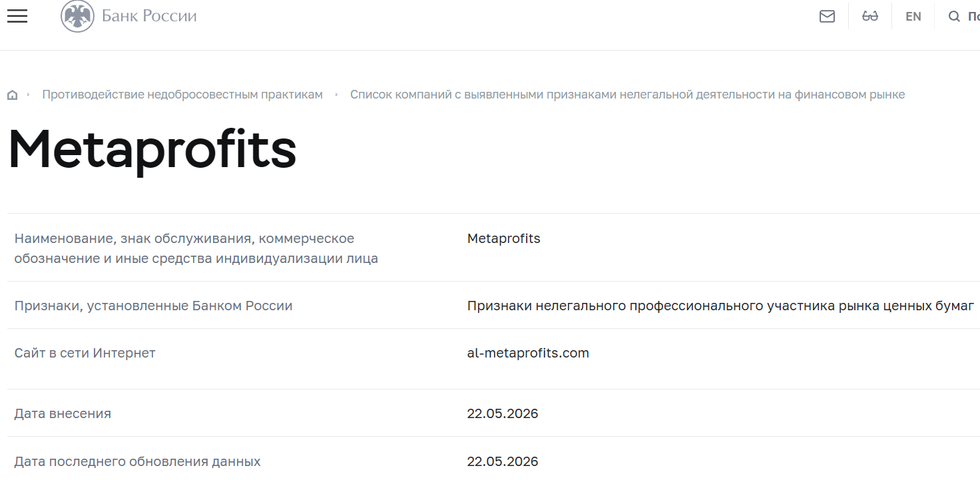Select the "Metaprofits" name value in table
Image resolution: width=980 pixels, height=480 pixels.
coord(504,238)
